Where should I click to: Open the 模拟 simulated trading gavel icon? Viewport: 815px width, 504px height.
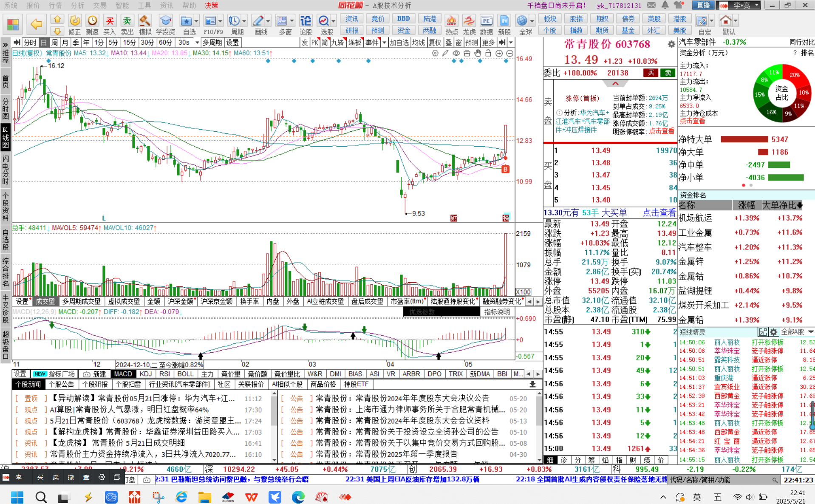point(145,25)
